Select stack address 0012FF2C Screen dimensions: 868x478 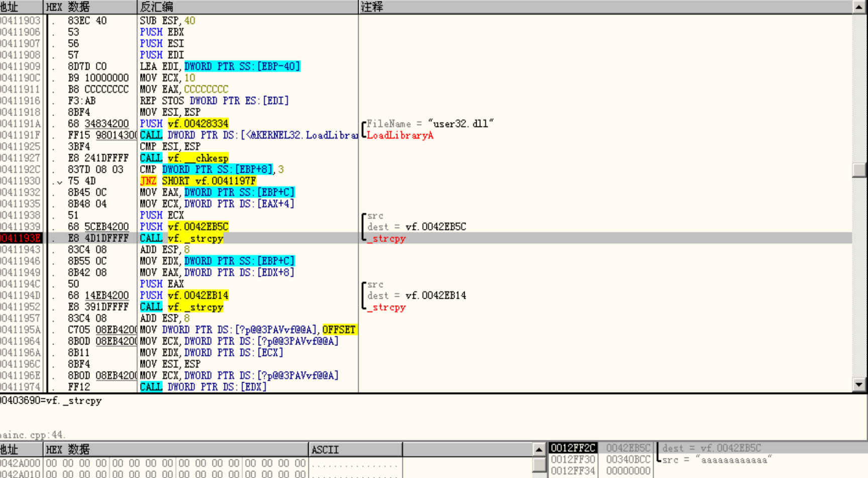[x=573, y=448]
